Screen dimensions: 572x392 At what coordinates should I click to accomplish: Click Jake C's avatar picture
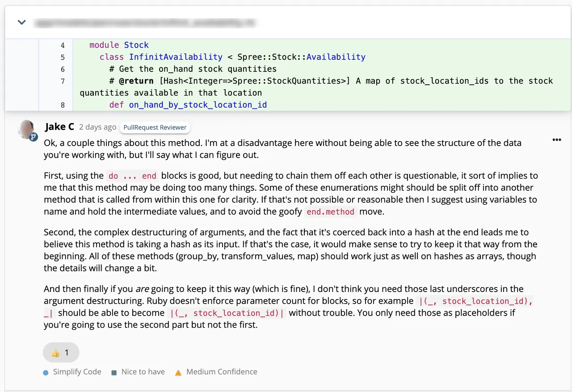[x=26, y=129]
